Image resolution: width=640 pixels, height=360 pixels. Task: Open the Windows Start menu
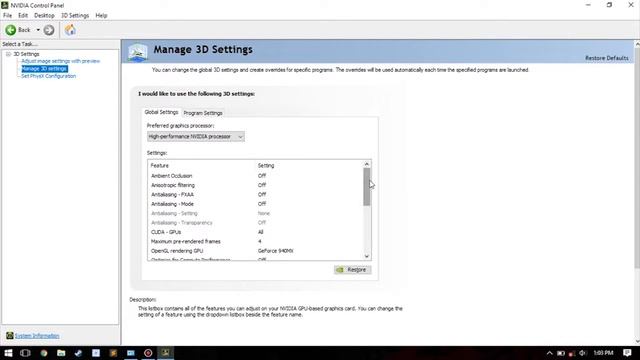pyautogui.click(x=8, y=353)
